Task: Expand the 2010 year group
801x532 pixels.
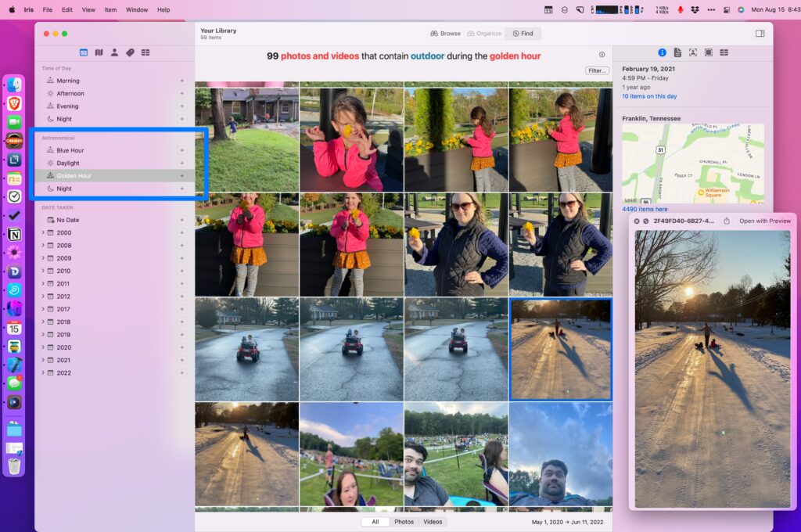Action: (43, 271)
